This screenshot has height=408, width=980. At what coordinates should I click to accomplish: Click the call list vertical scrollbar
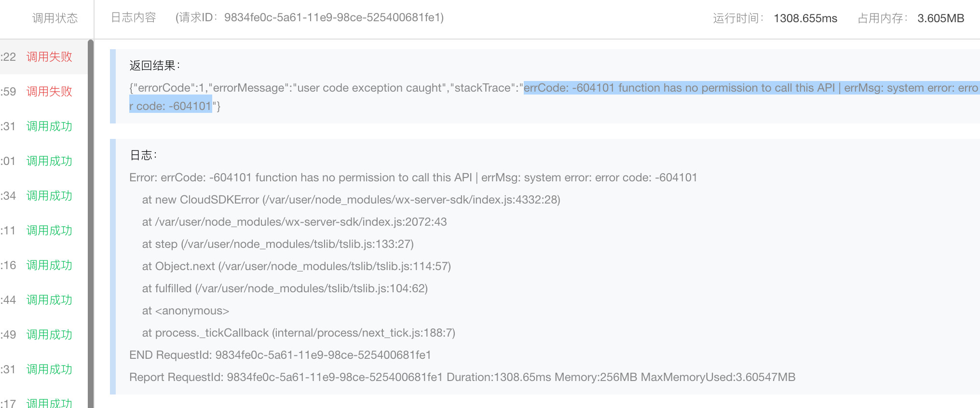[91, 222]
